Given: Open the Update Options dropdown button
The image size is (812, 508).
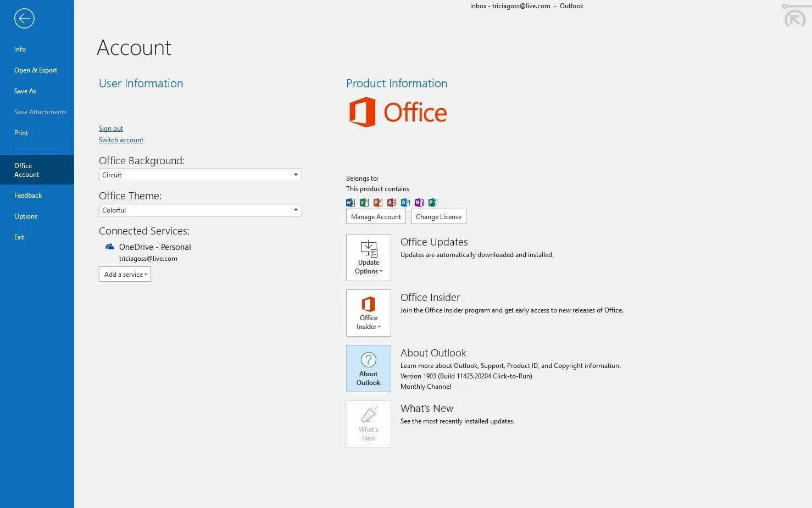Looking at the screenshot, I should pyautogui.click(x=369, y=258).
